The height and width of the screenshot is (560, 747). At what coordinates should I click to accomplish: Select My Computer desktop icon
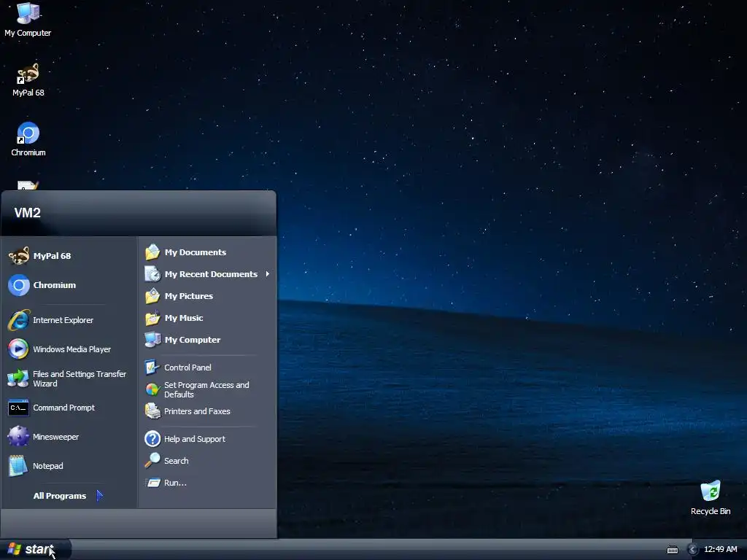[28, 19]
